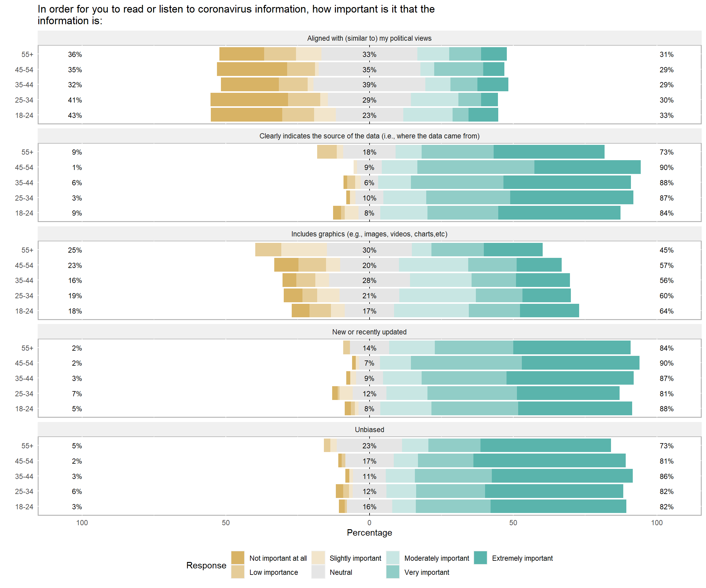
Task: Click the 'Very important' legend swatch
Action: click(x=393, y=572)
